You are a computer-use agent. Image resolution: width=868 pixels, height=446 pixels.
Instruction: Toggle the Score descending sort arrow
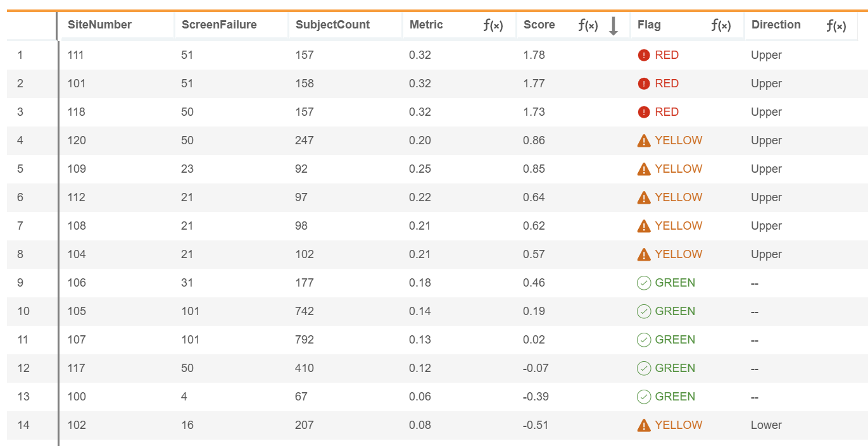click(x=613, y=26)
